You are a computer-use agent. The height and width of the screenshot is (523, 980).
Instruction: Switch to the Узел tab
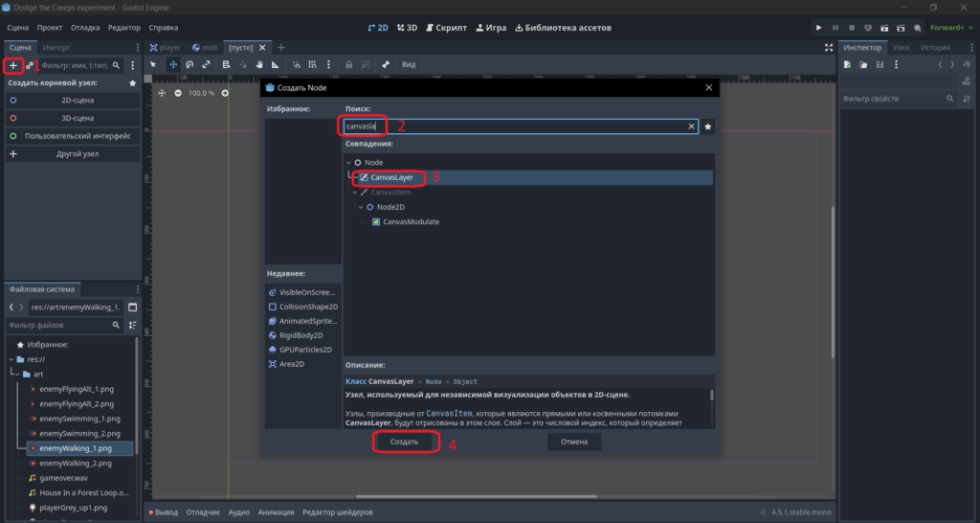[901, 48]
